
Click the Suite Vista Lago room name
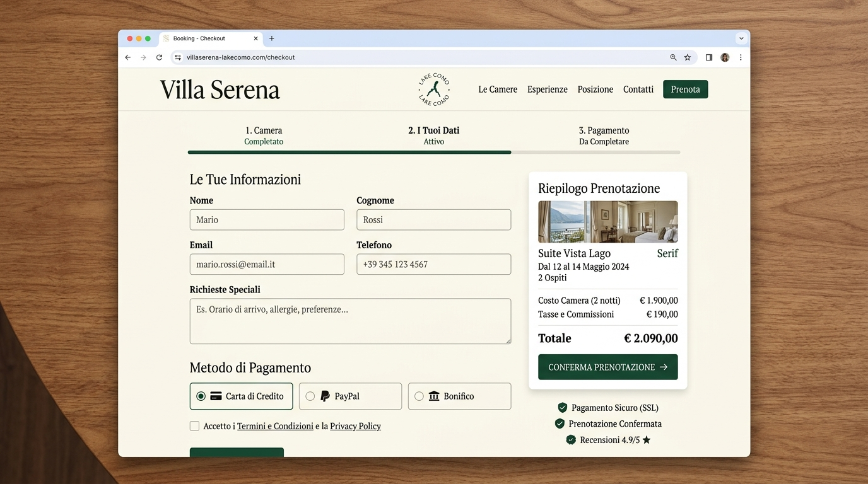pyautogui.click(x=574, y=253)
